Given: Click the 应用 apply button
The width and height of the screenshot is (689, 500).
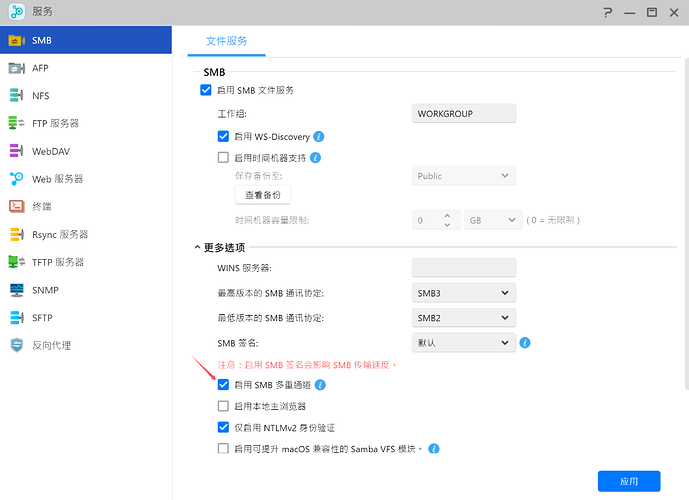Looking at the screenshot, I should tap(628, 481).
